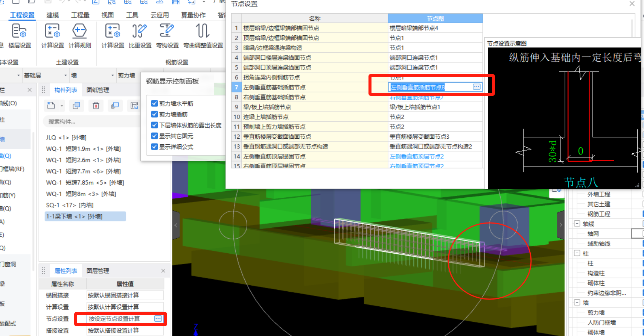The image size is (644, 336).
Task: Select component 1-1梁下墙 <1> [外墙]
Action: 85,216
